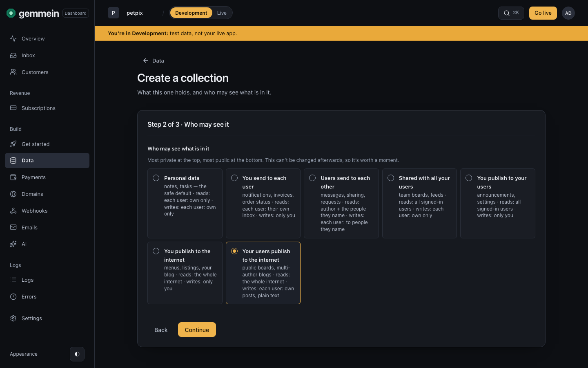
Task: Click the back arrow beside Data
Action: click(145, 61)
